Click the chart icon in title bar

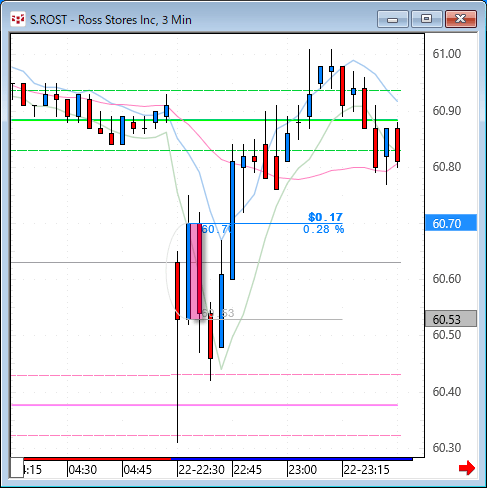click(18, 19)
